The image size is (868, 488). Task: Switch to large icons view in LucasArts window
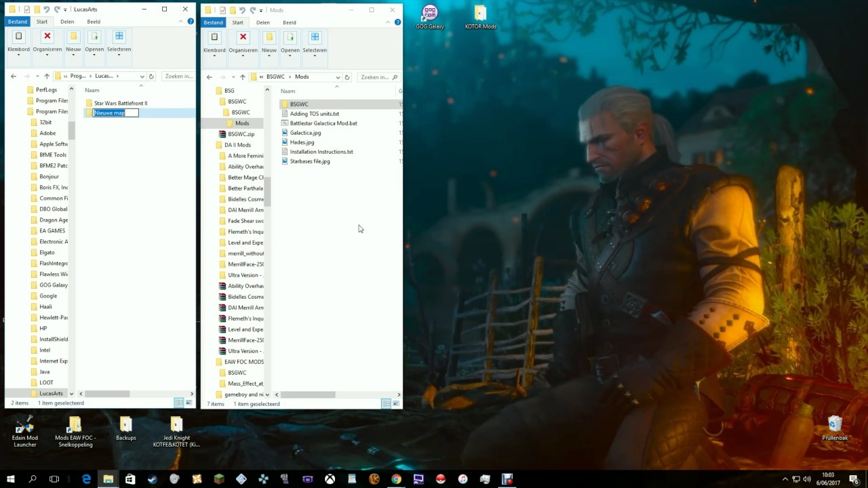pyautogui.click(x=189, y=403)
